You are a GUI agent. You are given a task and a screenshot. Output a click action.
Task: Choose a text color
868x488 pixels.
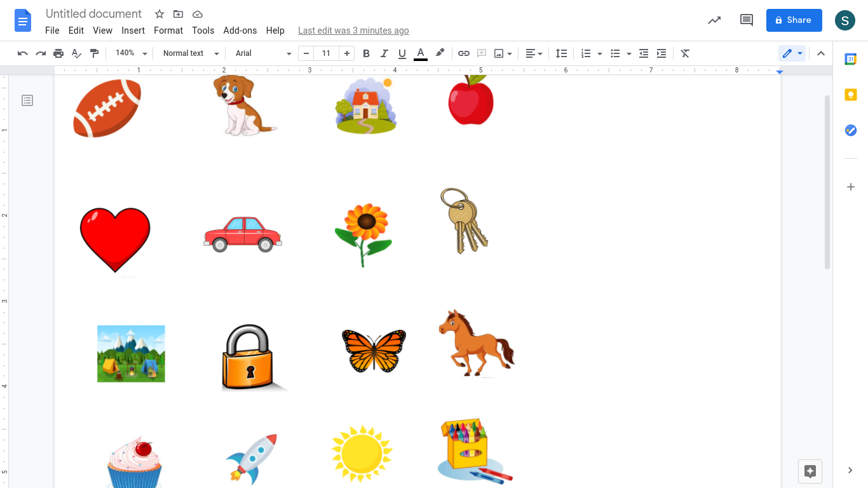[x=421, y=53]
